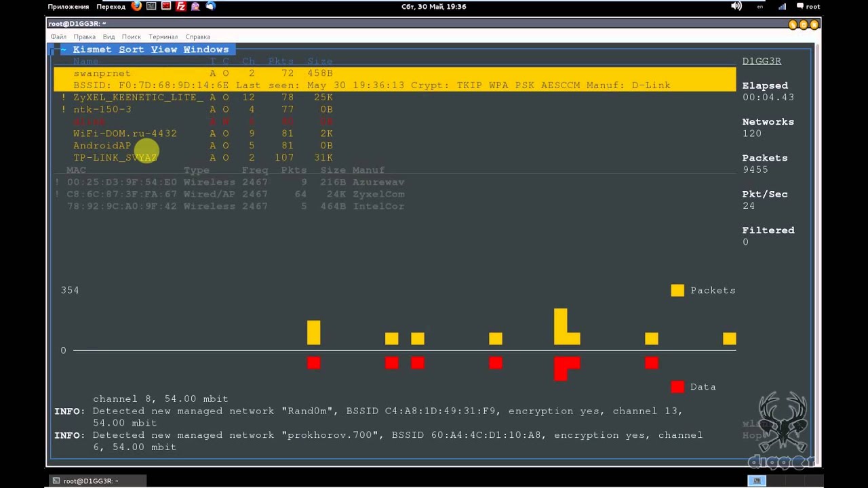The height and width of the screenshot is (488, 868).
Task: Click the red launcher icon beside the terminal
Action: click(166, 6)
